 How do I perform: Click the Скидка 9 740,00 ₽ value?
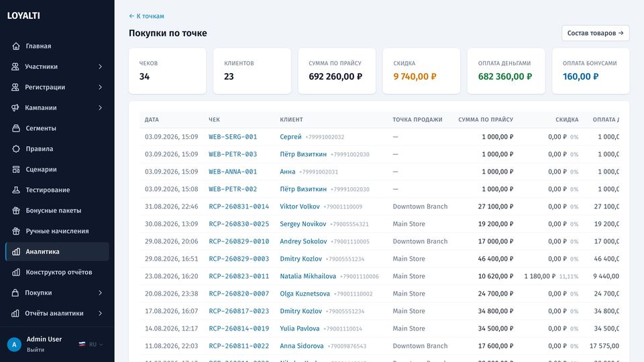pyautogui.click(x=415, y=76)
